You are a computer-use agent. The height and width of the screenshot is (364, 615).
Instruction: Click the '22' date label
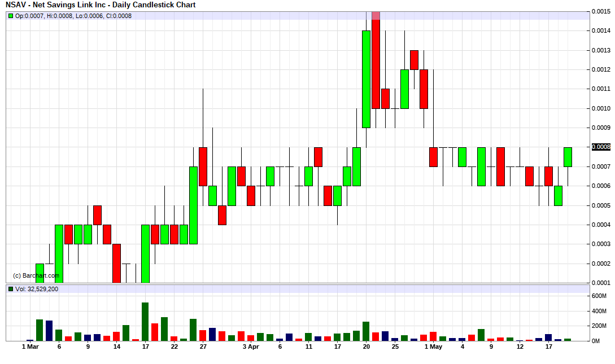(x=175, y=347)
